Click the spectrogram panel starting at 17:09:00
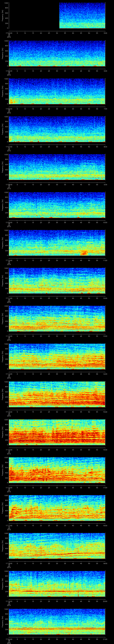This screenshot has width=114, height=644. pos(57,205)
